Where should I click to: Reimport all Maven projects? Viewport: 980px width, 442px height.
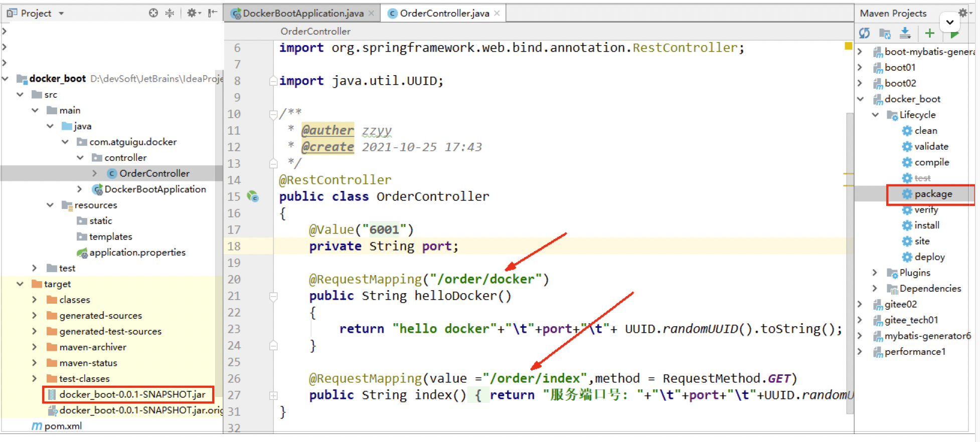point(864,33)
